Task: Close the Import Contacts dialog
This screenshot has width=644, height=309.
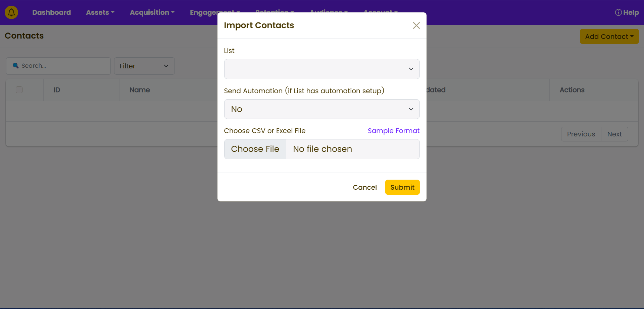Action: pyautogui.click(x=416, y=25)
